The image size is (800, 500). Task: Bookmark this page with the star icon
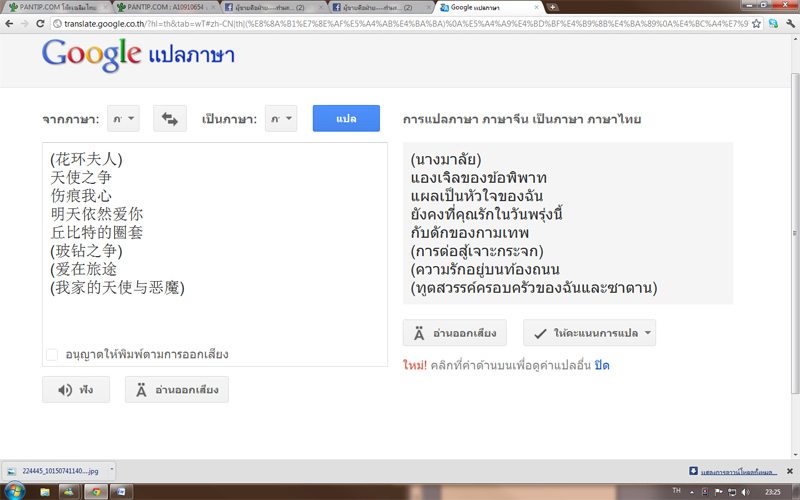click(x=756, y=23)
